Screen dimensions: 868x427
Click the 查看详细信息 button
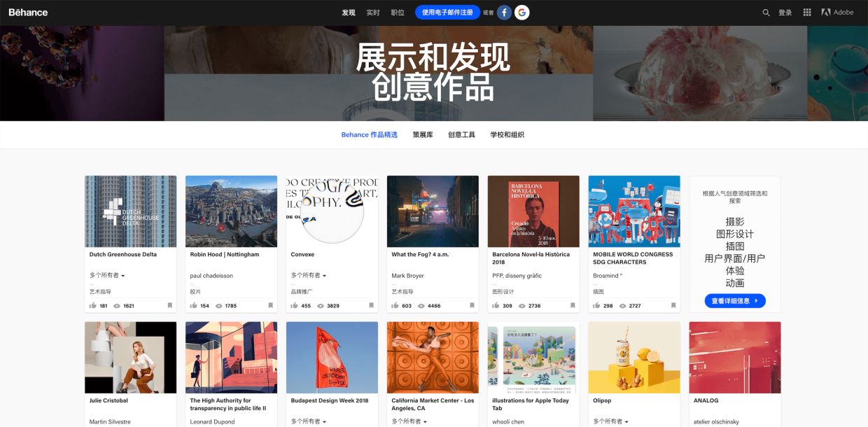pyautogui.click(x=735, y=301)
